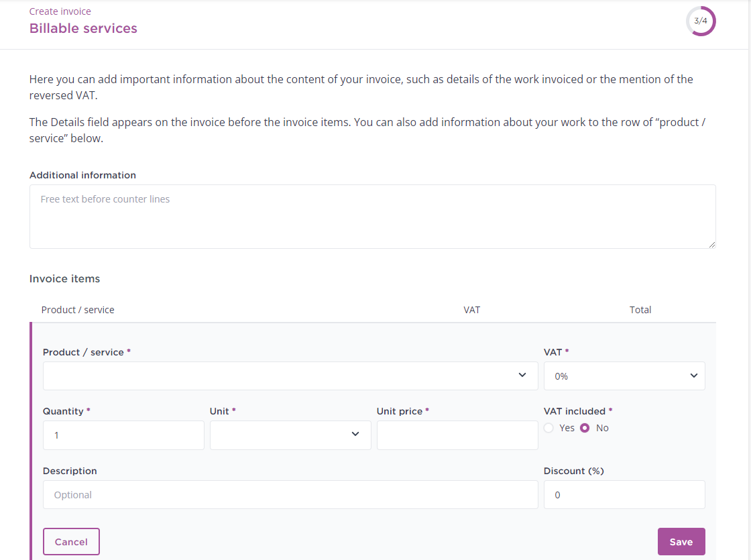Click the Billable services heading

(x=83, y=28)
